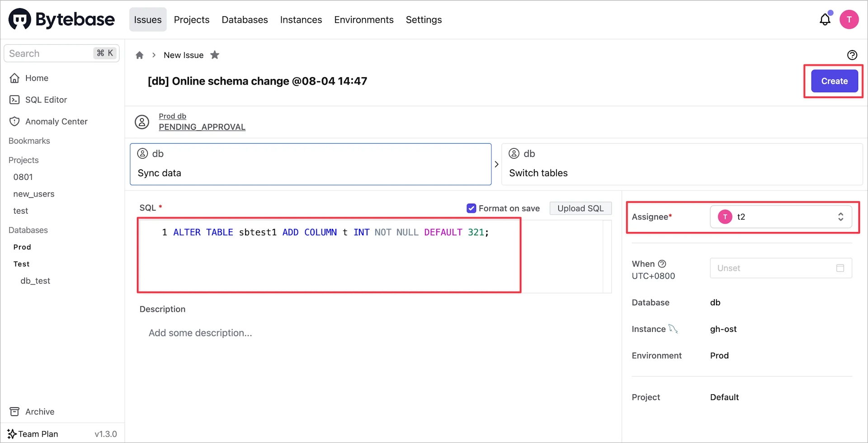The height and width of the screenshot is (443, 868).
Task: Open the calendar icon in When field
Action: pyautogui.click(x=840, y=268)
